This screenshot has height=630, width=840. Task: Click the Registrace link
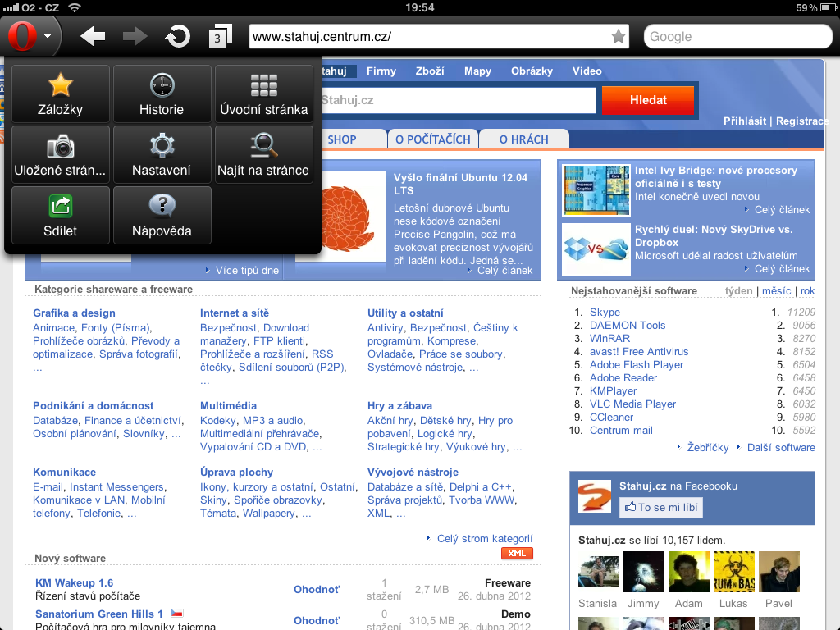(802, 121)
